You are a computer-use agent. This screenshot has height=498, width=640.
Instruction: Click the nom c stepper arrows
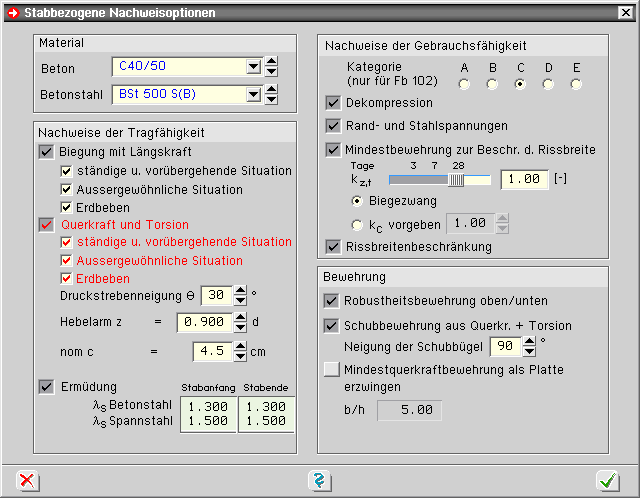point(241,351)
